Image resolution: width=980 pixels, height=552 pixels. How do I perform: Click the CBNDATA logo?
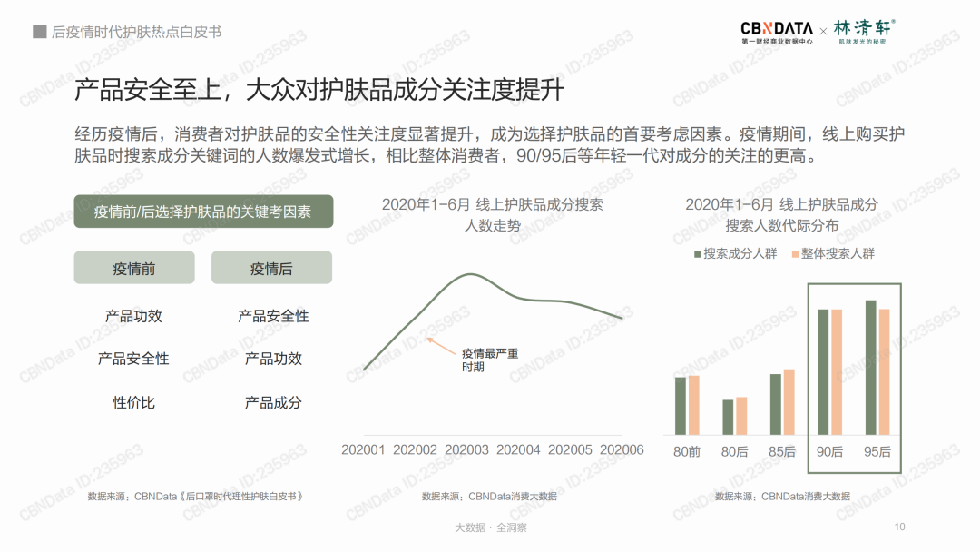coord(777,33)
